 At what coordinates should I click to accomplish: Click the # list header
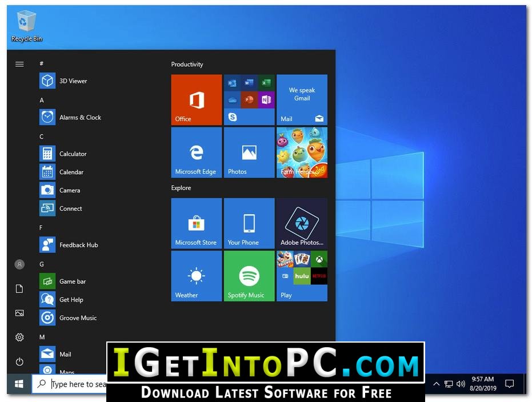[x=41, y=63]
